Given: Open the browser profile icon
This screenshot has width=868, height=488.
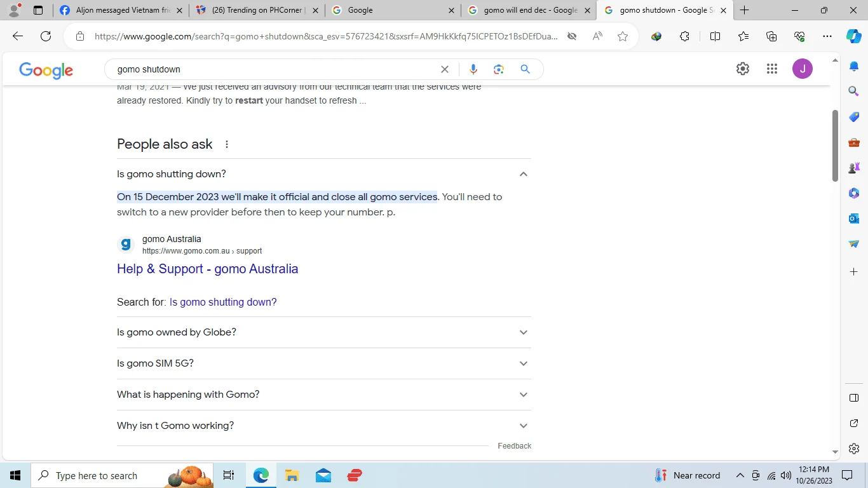Looking at the screenshot, I should click(x=14, y=10).
